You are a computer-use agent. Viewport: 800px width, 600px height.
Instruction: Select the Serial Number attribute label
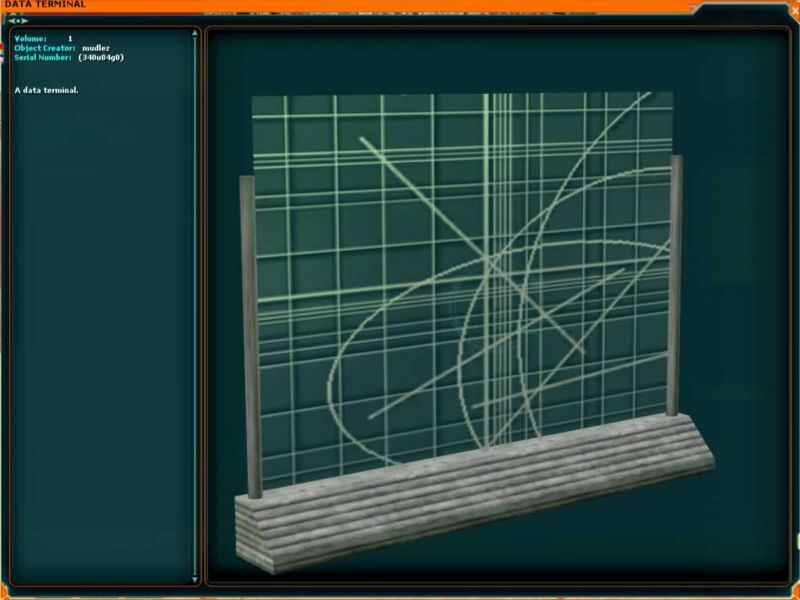(x=42, y=58)
